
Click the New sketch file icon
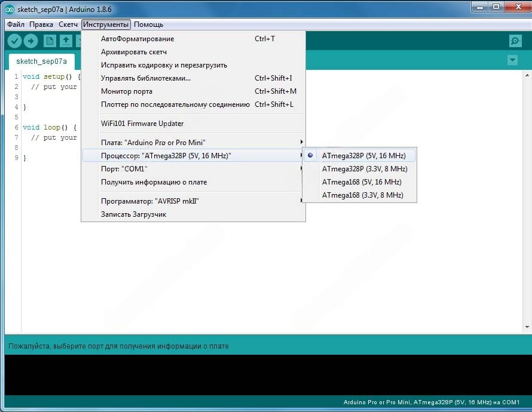pos(50,41)
